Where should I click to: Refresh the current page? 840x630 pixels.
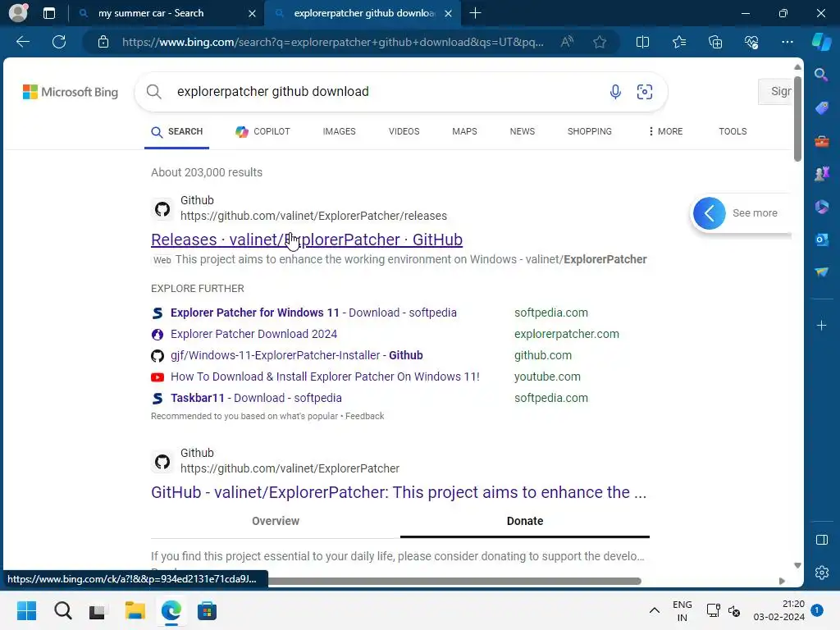[x=59, y=42]
